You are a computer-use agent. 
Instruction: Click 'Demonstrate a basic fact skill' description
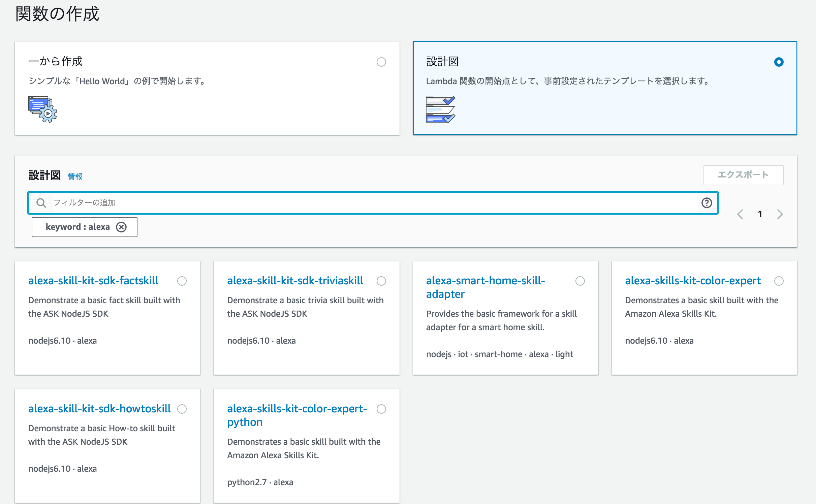click(104, 307)
